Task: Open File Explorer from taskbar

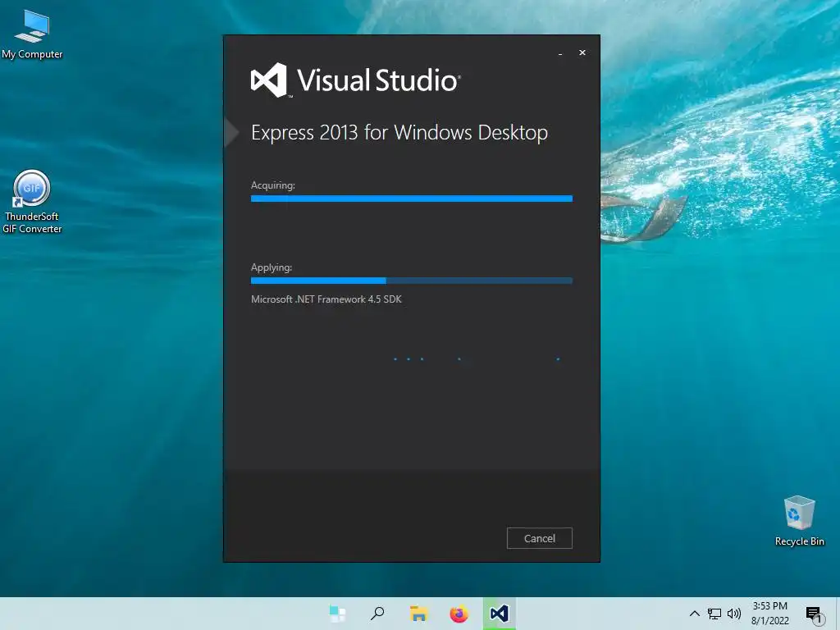Action: [418, 614]
